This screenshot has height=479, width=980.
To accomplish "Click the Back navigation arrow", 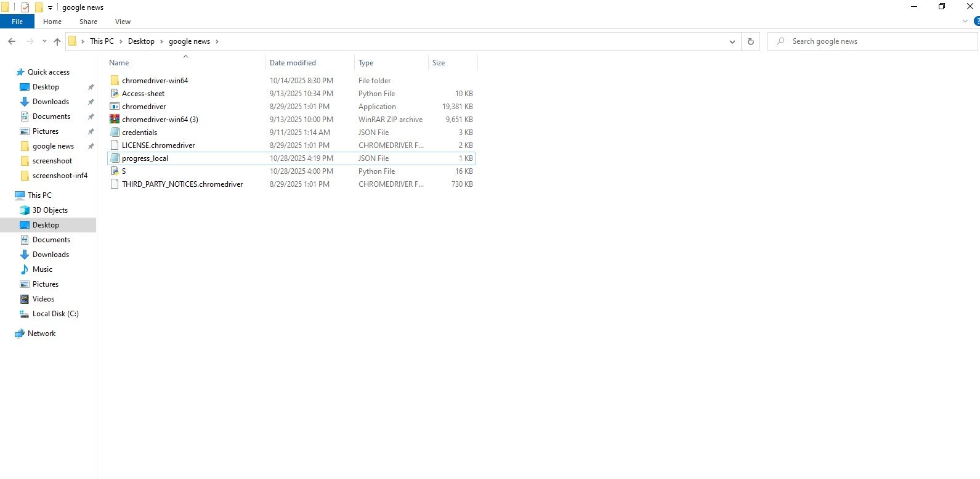I will [x=12, y=41].
